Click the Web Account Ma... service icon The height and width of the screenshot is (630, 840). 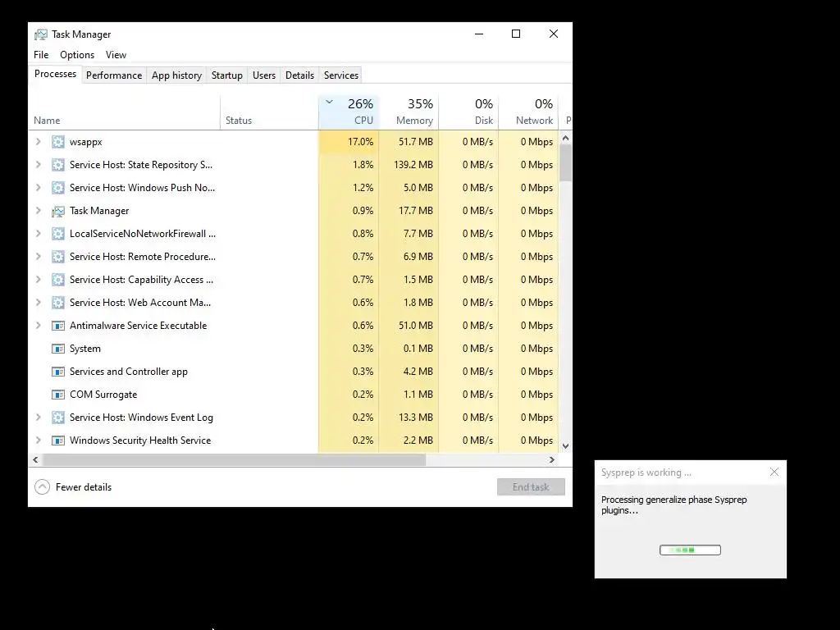[58, 303]
